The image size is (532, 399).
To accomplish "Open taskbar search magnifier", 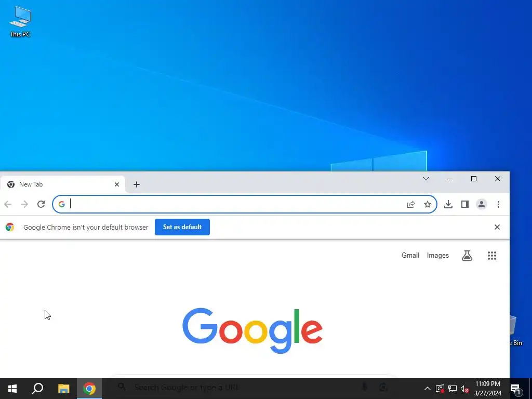I will click(x=37, y=389).
